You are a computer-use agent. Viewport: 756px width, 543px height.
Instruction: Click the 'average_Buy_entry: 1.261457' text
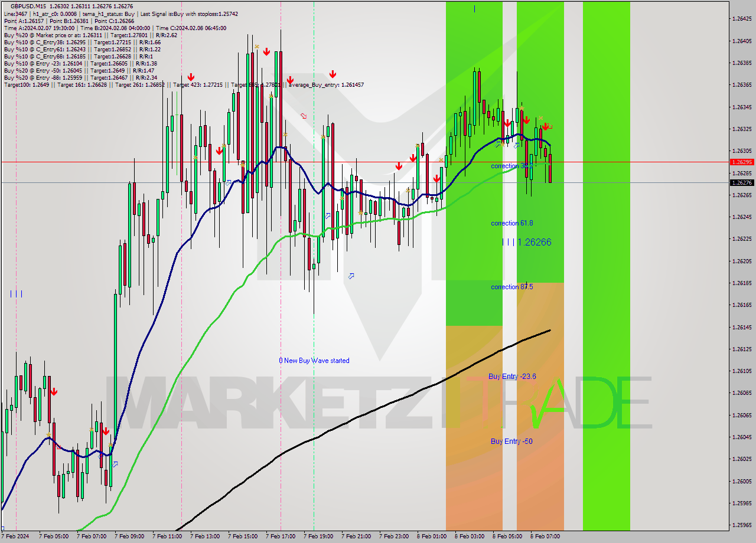(326, 85)
